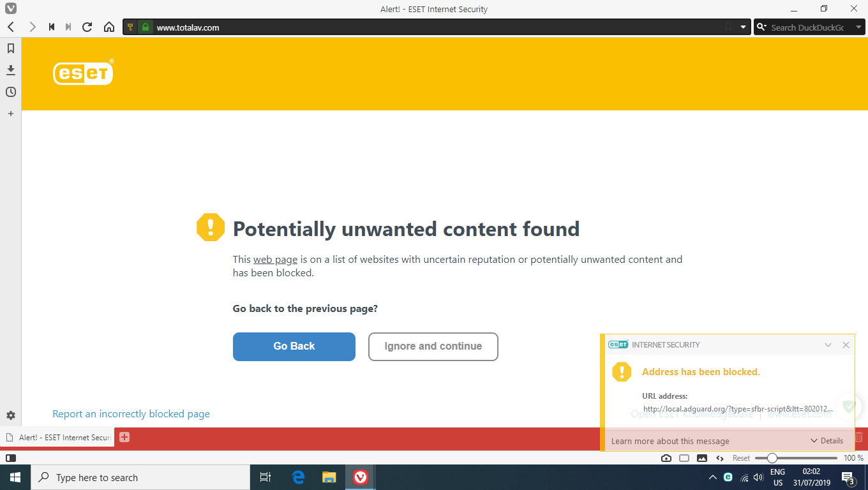This screenshot has height=490, width=868.
Task: Open the Vivaldi main menu
Action: pyautogui.click(x=11, y=8)
